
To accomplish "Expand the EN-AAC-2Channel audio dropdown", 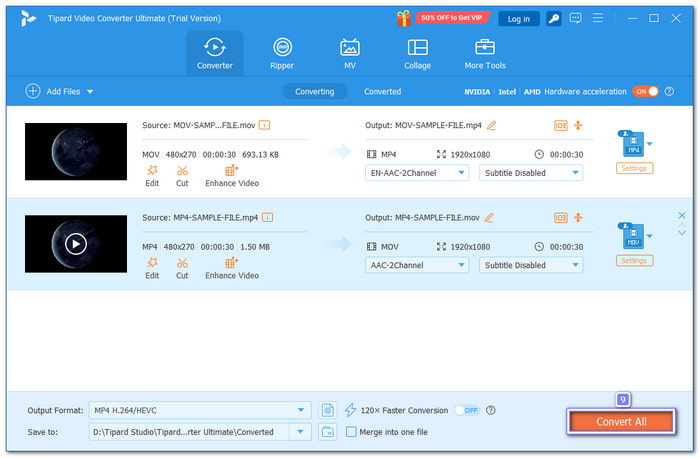I will (x=417, y=173).
